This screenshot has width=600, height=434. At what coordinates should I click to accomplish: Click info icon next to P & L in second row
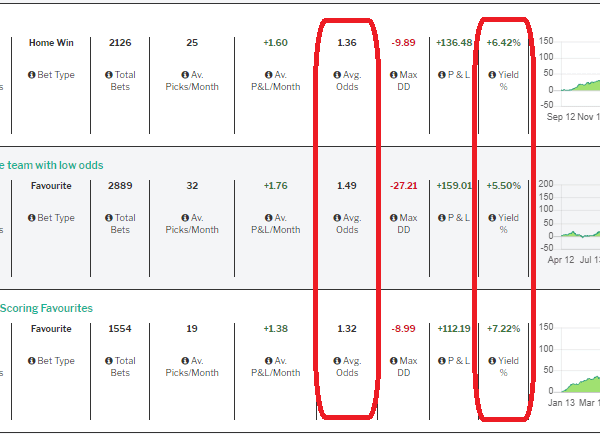(442, 218)
